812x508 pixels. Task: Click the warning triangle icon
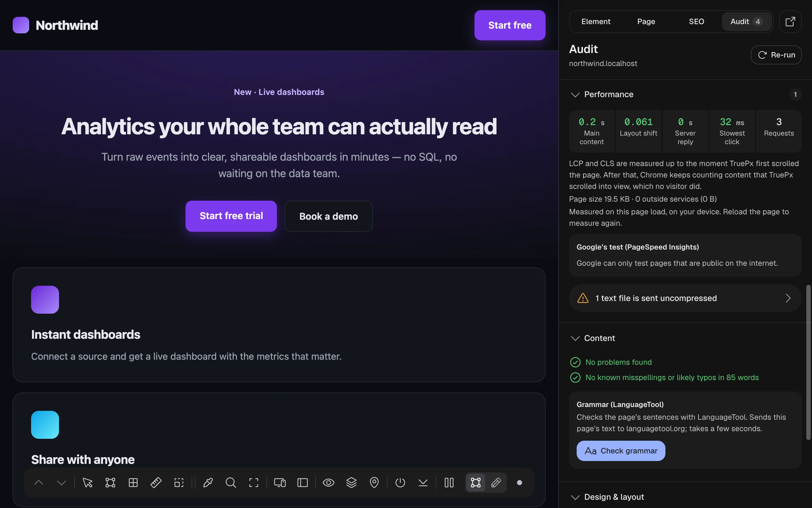[x=583, y=298]
